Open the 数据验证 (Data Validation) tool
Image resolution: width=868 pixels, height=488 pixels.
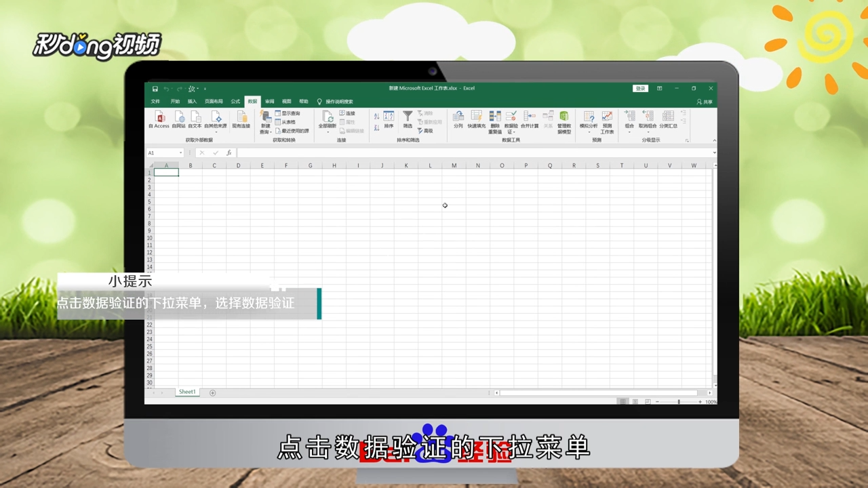click(x=510, y=119)
